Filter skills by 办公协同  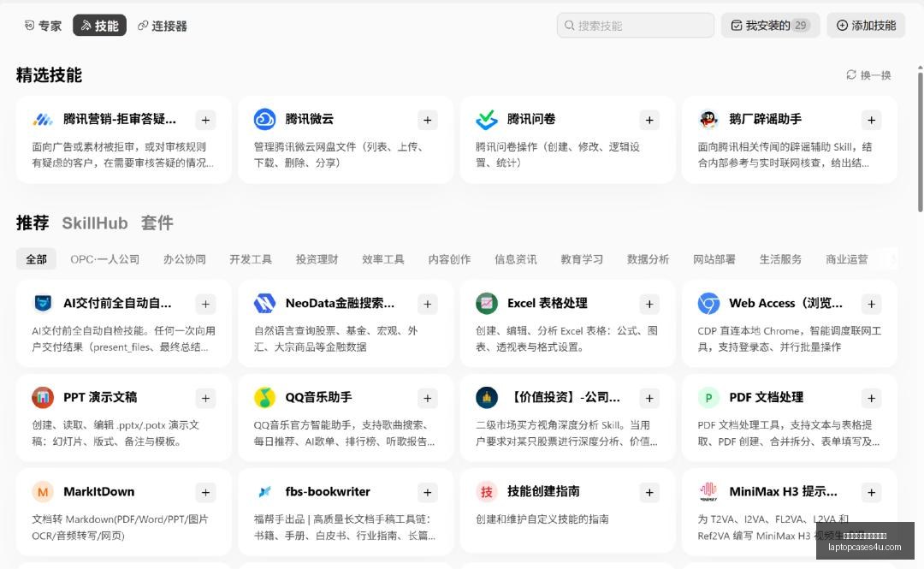[x=185, y=259]
